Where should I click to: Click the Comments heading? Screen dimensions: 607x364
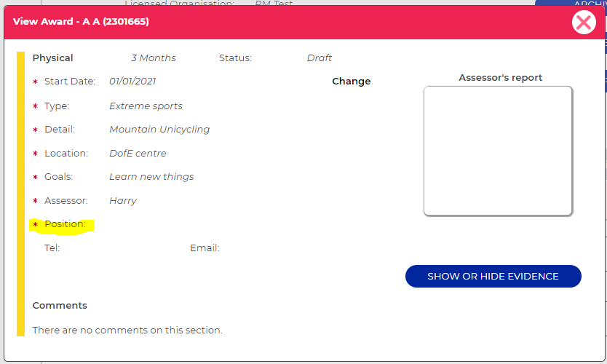pyautogui.click(x=60, y=306)
